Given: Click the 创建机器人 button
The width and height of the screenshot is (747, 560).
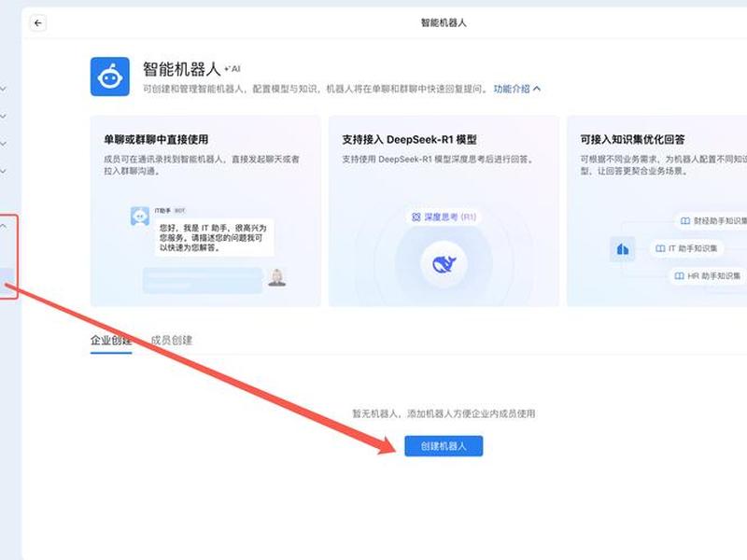Looking at the screenshot, I should tap(444, 446).
